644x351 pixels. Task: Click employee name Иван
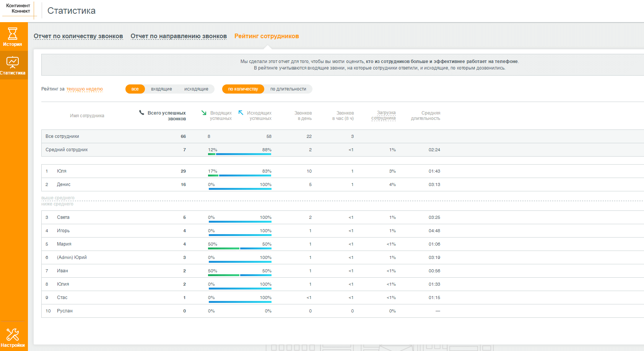(62, 271)
